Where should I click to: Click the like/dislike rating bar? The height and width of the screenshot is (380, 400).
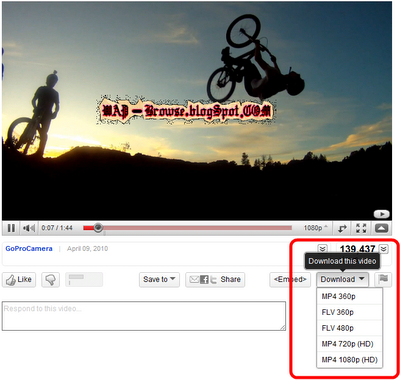pos(84,280)
